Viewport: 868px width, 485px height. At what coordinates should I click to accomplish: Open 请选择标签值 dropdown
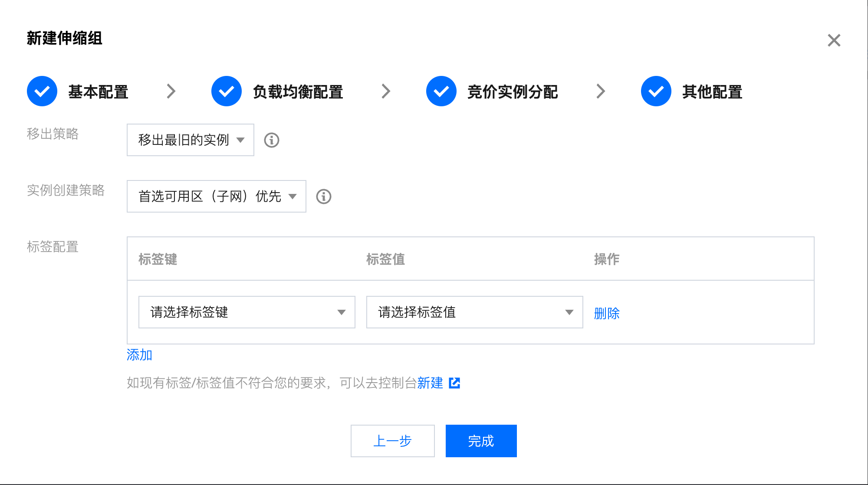474,312
